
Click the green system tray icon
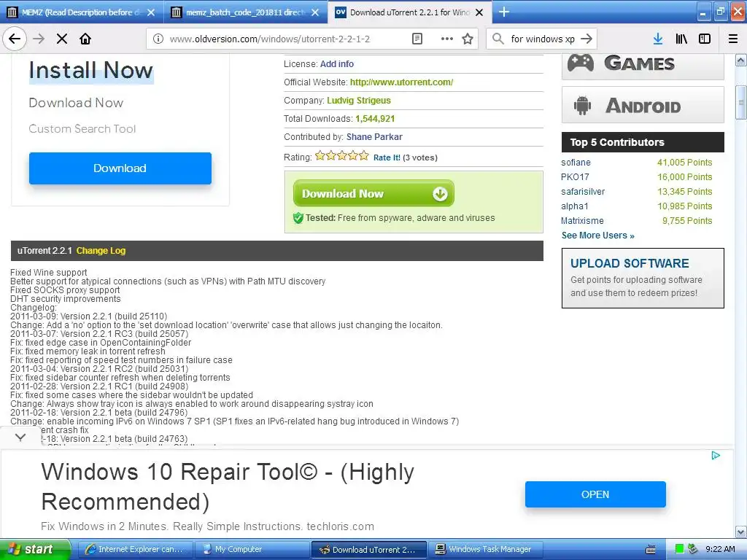(680, 549)
